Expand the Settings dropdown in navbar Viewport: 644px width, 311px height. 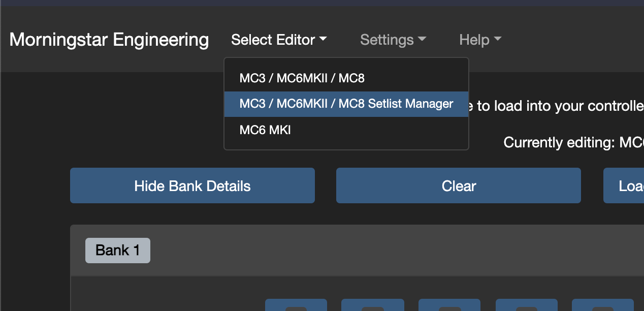tap(393, 40)
